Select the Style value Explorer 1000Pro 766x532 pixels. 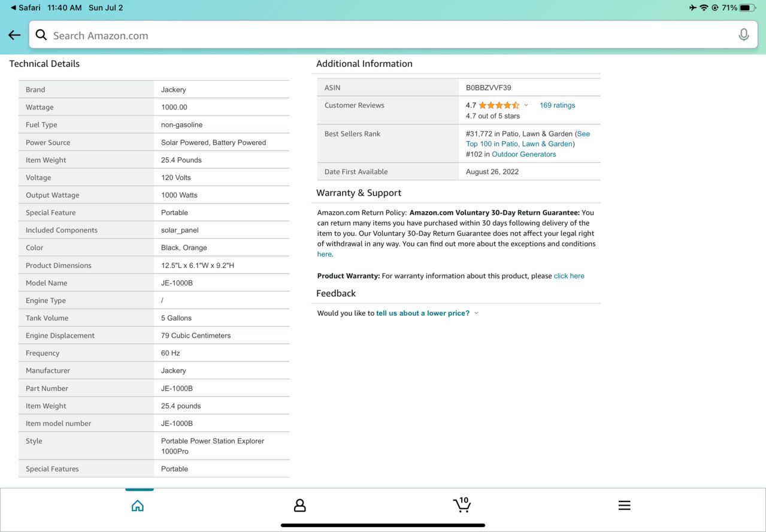pos(213,446)
